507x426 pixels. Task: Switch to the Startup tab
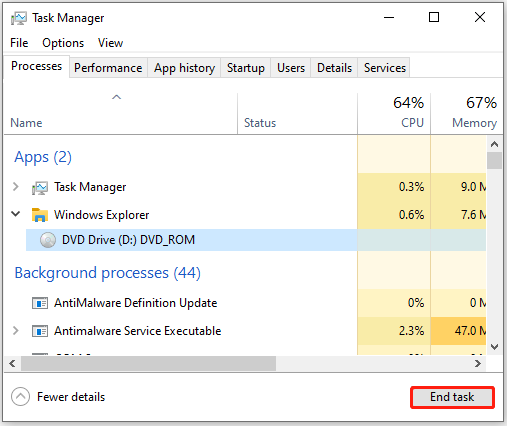pos(246,68)
